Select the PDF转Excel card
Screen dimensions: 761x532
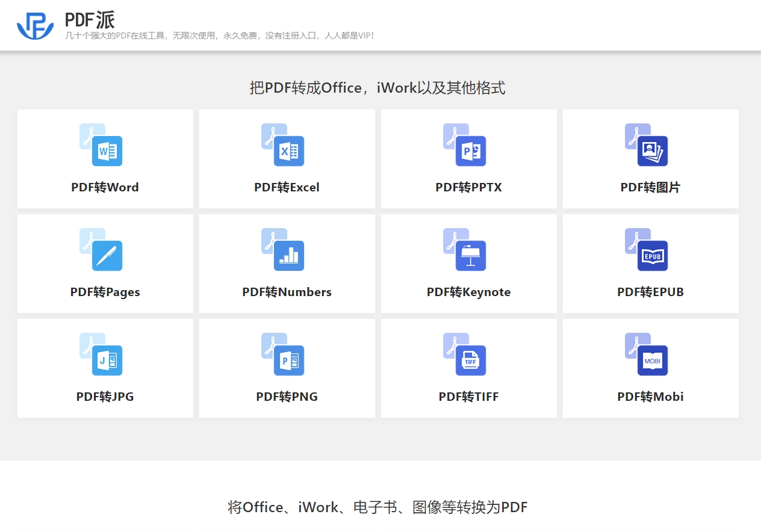tap(287, 159)
